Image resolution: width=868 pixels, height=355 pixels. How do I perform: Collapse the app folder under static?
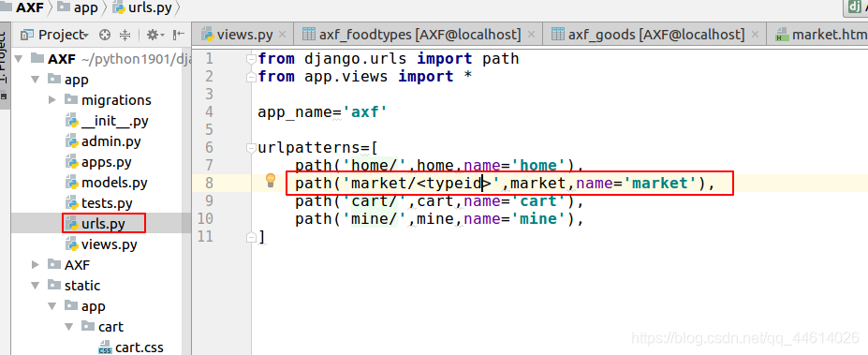click(52, 305)
